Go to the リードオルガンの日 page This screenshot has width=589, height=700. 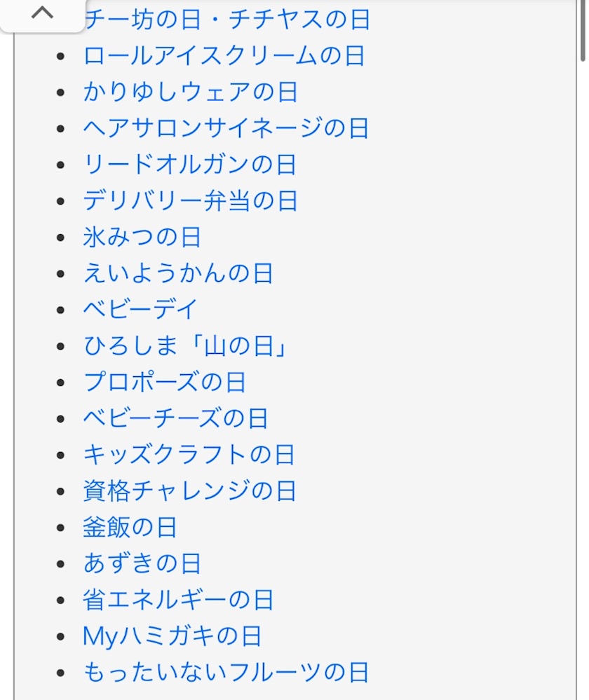[189, 165]
